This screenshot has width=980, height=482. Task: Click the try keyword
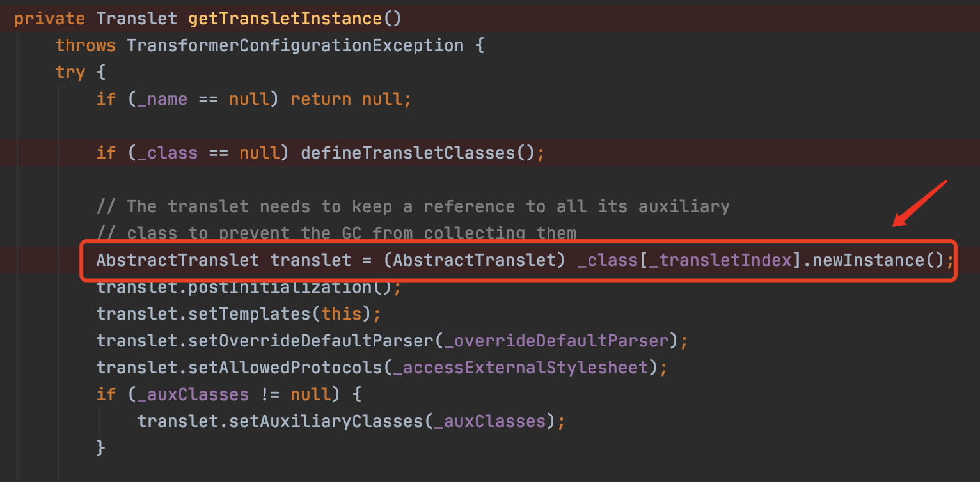(70, 72)
